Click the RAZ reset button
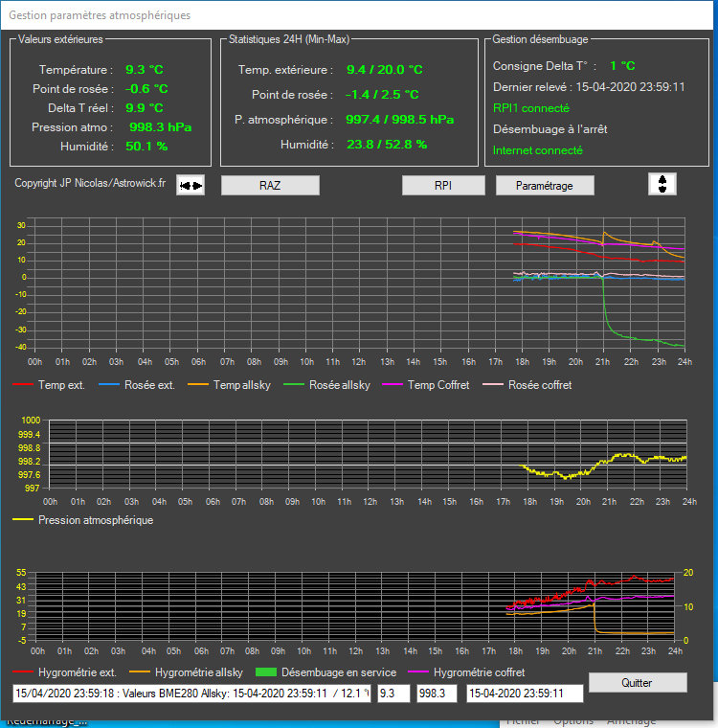The image size is (718, 728). click(x=270, y=185)
